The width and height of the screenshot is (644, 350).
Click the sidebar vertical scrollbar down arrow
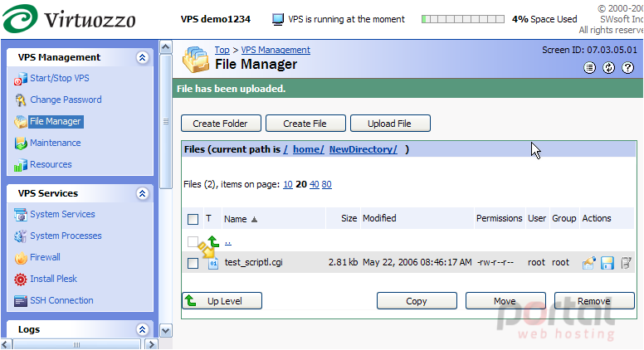point(165,330)
